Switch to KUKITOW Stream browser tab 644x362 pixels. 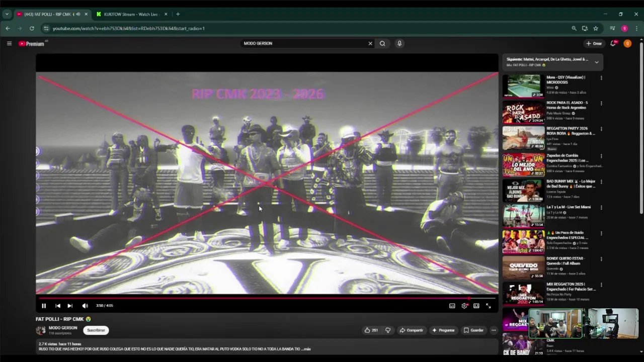pos(131,14)
